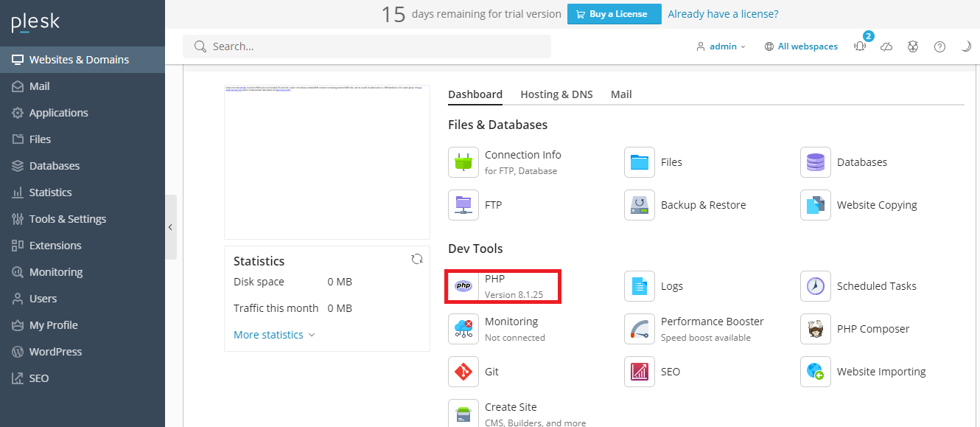Open Statistics in the sidebar
This screenshot has width=980, height=427.
tap(83, 192)
